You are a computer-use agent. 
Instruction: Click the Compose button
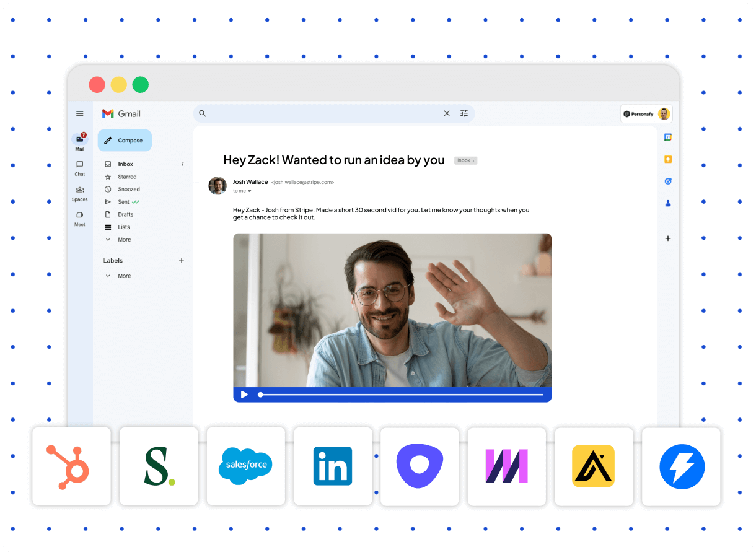point(125,141)
